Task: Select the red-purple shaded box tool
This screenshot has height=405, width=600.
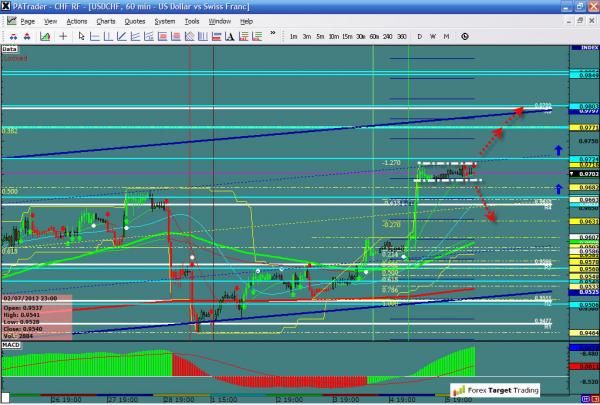Action: (x=176, y=37)
